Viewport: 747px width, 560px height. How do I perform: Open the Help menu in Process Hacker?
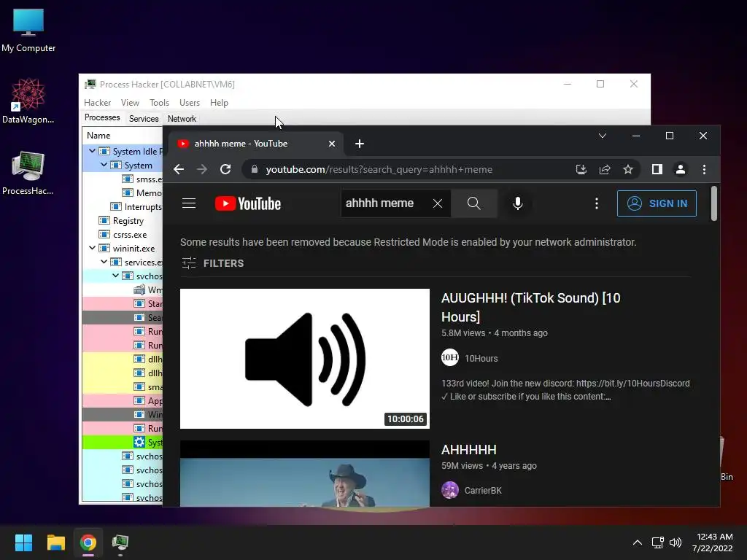[x=219, y=102]
